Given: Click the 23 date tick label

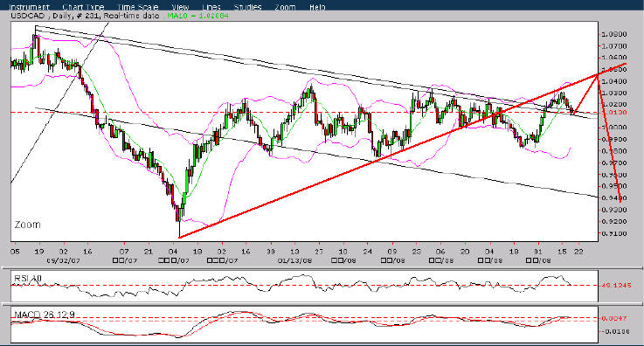Looking at the screenshot, I should (417, 252).
